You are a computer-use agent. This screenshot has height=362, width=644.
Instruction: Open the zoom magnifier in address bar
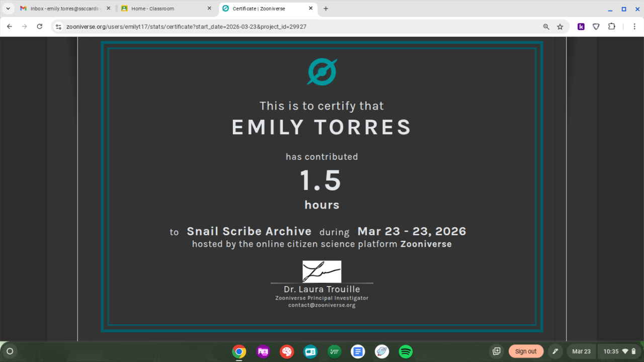[546, 27]
